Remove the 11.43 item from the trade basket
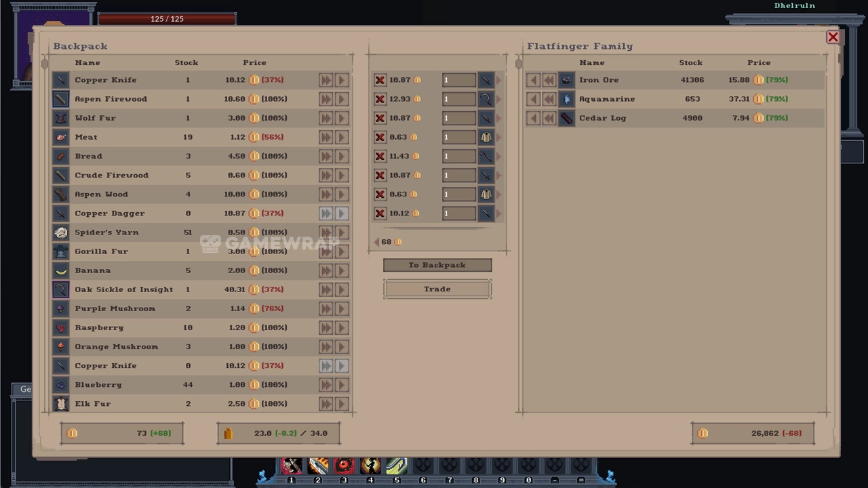 (380, 156)
